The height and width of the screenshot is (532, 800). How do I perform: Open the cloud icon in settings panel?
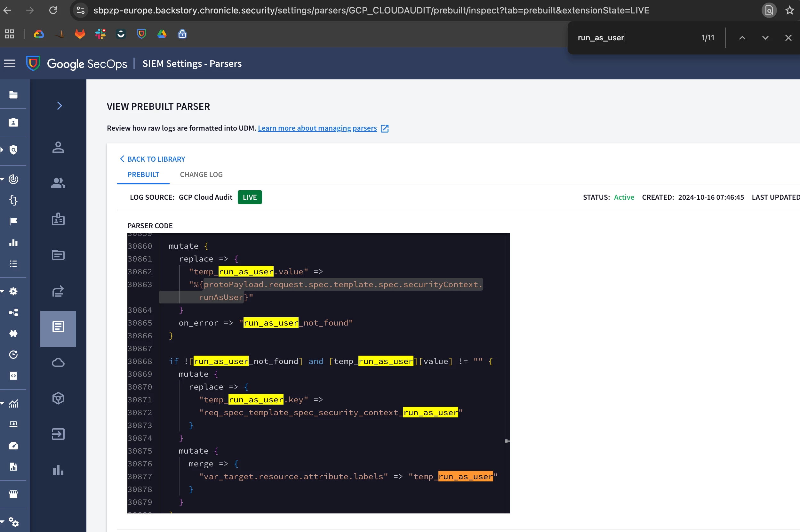tap(58, 363)
